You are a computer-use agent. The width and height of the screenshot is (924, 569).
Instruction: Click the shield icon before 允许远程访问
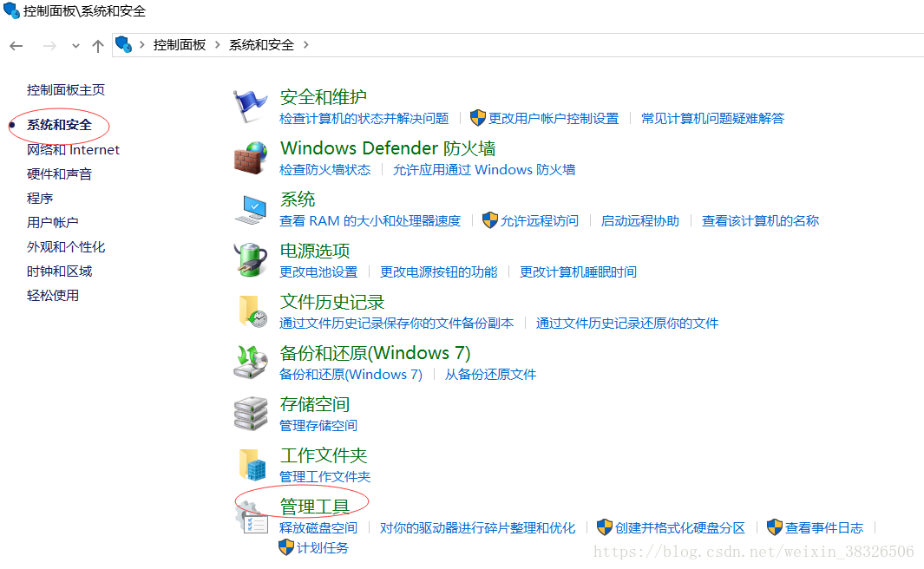489,220
